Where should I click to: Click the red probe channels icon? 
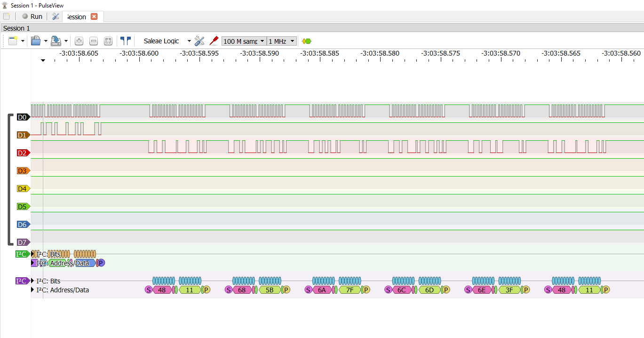214,40
